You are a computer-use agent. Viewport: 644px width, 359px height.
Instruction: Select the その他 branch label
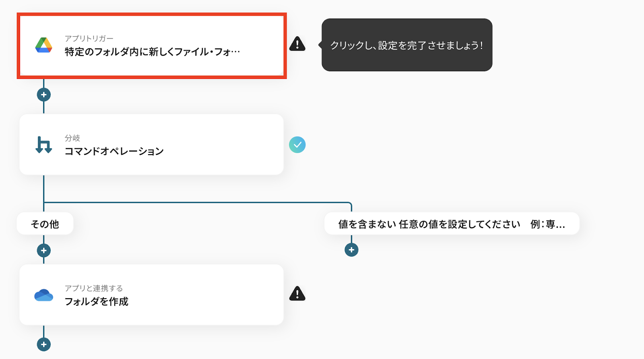45,224
